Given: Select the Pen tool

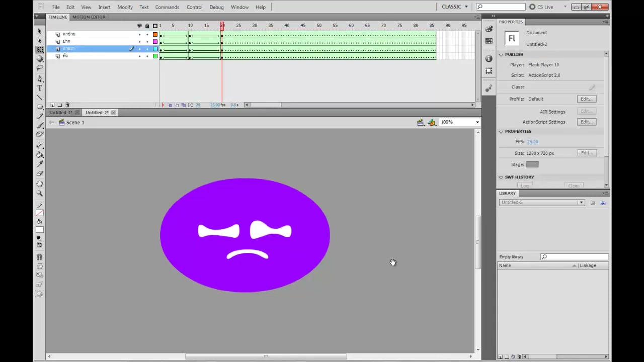Looking at the screenshot, I should click(x=40, y=79).
